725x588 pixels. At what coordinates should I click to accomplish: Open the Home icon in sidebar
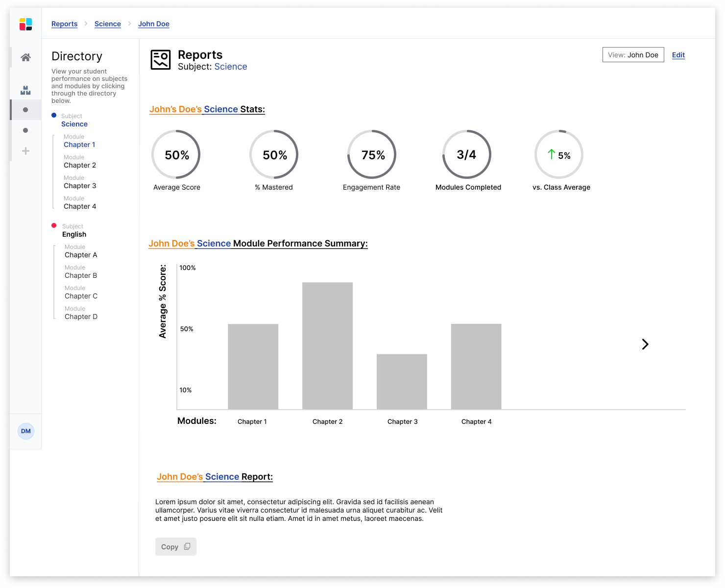tap(25, 57)
